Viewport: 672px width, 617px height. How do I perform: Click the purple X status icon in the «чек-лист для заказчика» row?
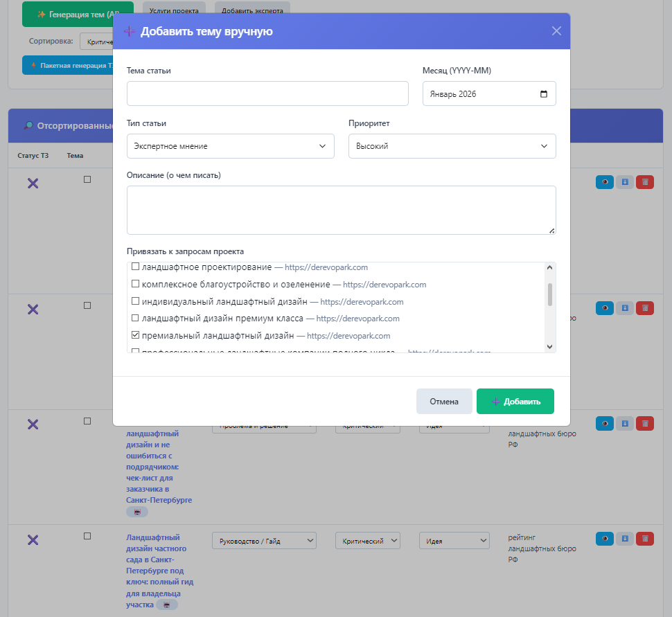[33, 424]
